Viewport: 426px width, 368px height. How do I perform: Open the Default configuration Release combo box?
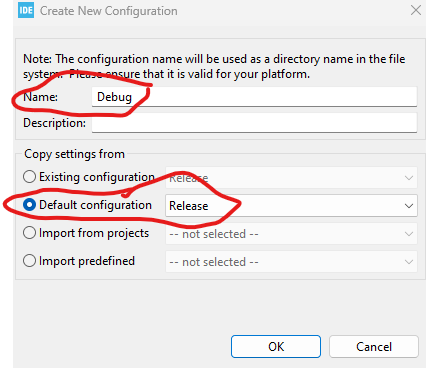[x=291, y=206]
